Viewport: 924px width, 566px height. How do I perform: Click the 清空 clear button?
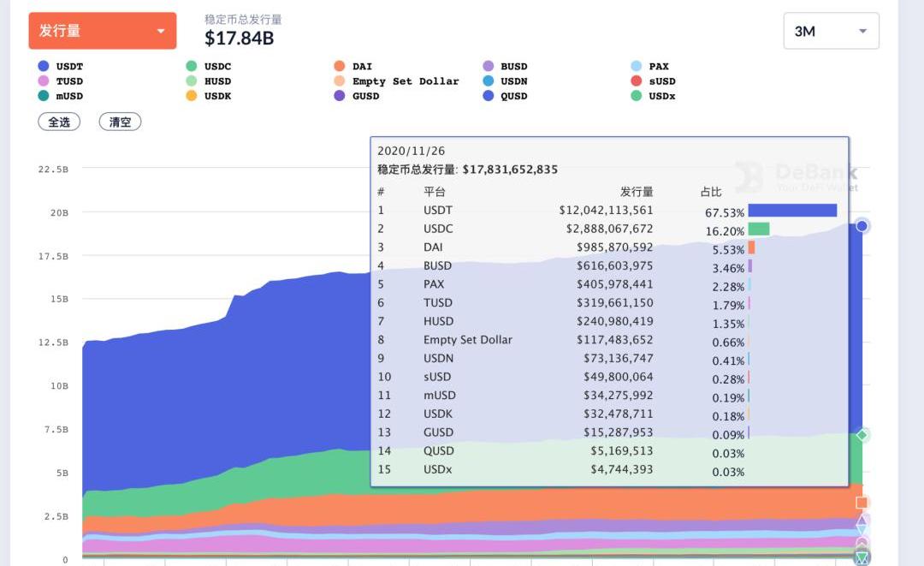[x=121, y=122]
